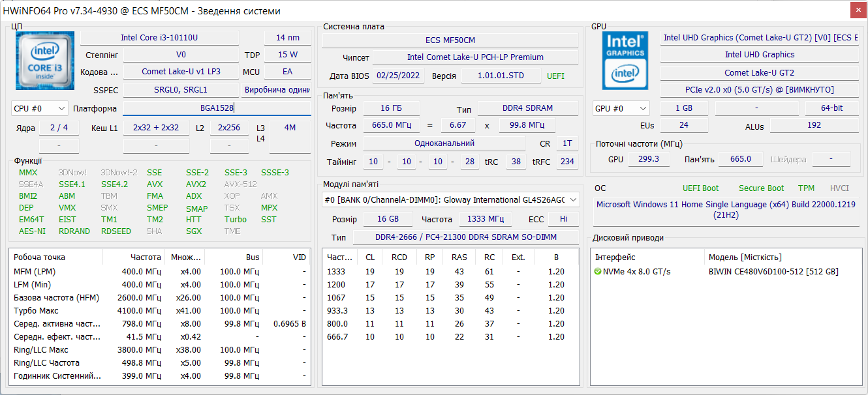This screenshot has width=868, height=395.
Task: Click the green NVMe drive status icon
Action: 598,272
